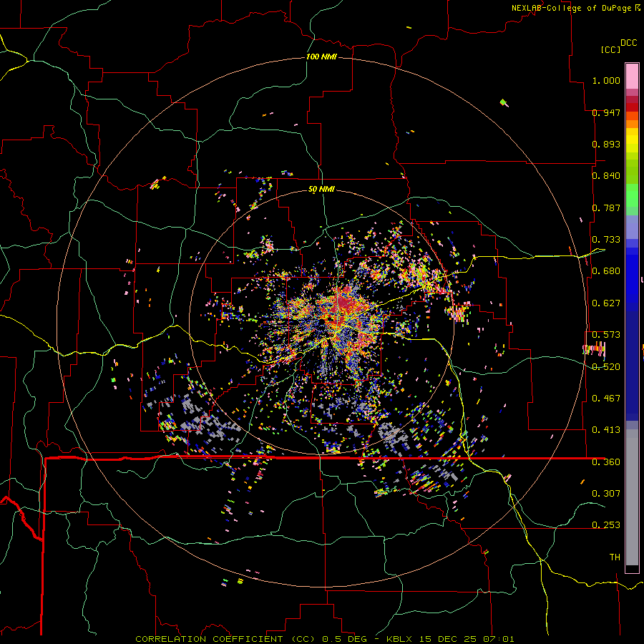Click the 50 NMI range ring label

(321, 190)
